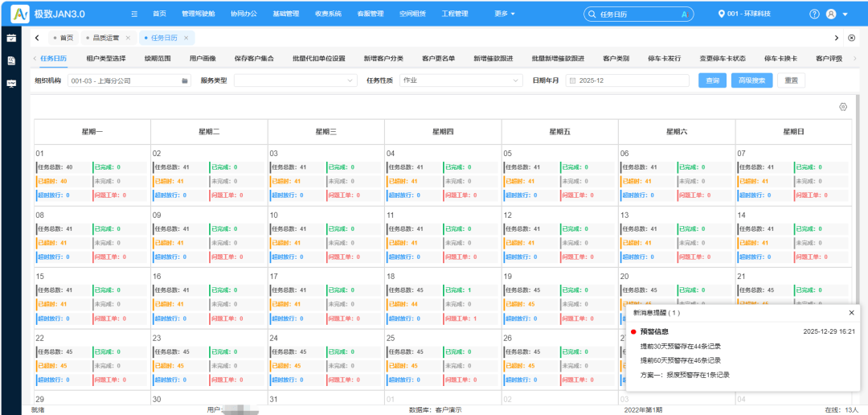Dismiss the 新消息提醒 notification popup
Viewport: 868px width, 415px height.
(x=851, y=313)
